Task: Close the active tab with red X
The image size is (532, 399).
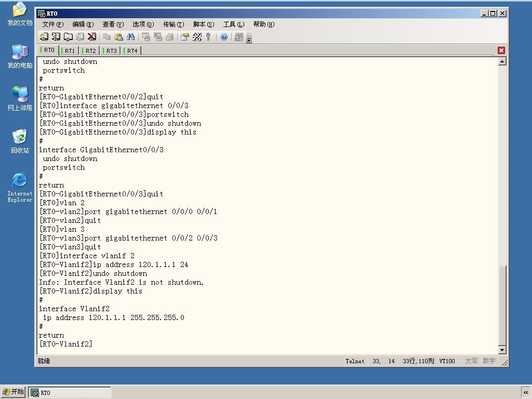Action: pyautogui.click(x=501, y=50)
